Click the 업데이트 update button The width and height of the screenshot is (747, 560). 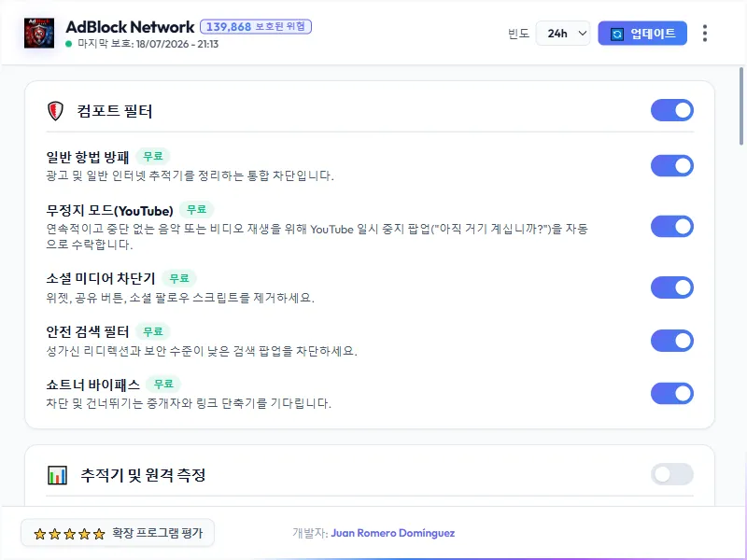(642, 34)
